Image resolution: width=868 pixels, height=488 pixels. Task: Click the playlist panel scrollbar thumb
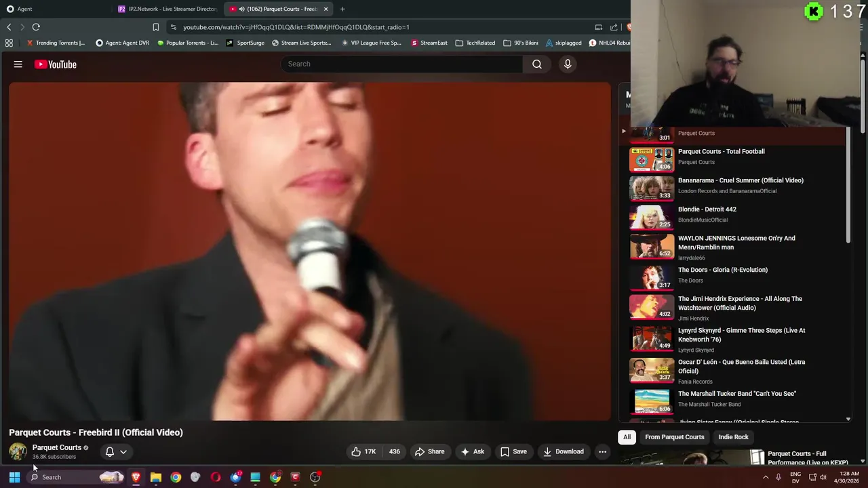pyautogui.click(x=848, y=186)
